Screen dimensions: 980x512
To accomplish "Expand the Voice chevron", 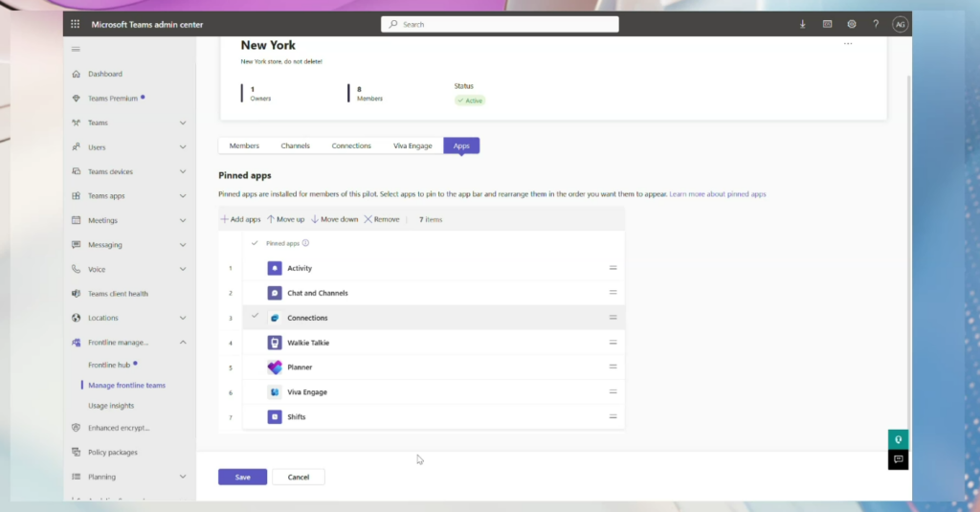I will point(183,269).
